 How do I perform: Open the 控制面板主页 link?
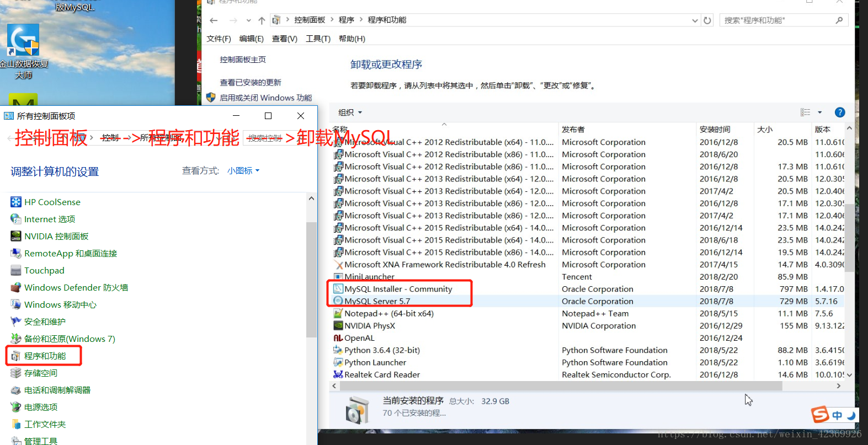pyautogui.click(x=243, y=60)
